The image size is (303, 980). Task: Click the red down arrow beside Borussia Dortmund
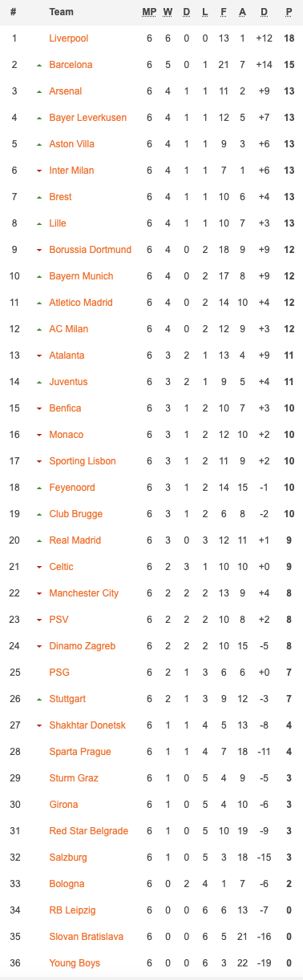[39, 250]
